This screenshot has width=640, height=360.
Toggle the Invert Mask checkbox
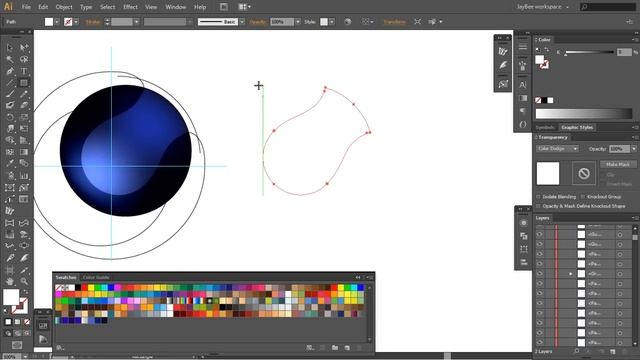[603, 184]
